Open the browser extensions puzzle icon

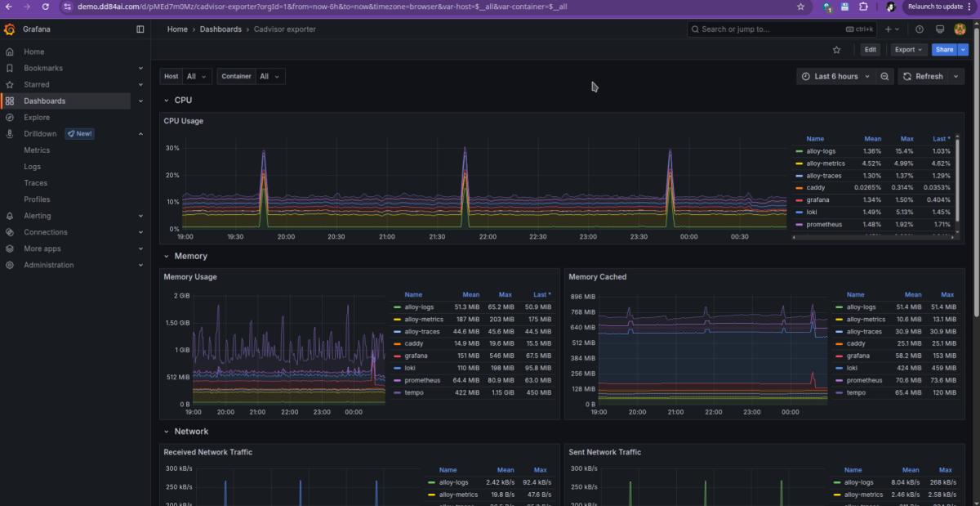pyautogui.click(x=864, y=7)
